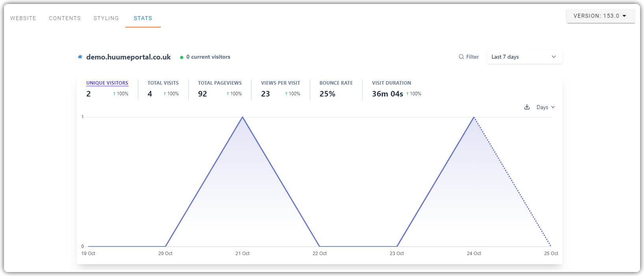Viewport: 644px width, 276px height.
Task: Click the unique visitors value 2
Action: 89,94
